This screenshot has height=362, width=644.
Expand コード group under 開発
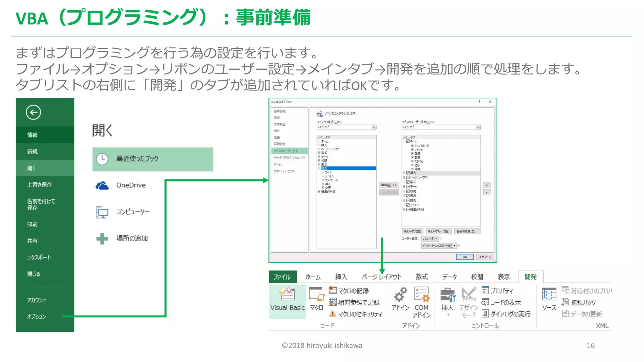click(x=323, y=173)
